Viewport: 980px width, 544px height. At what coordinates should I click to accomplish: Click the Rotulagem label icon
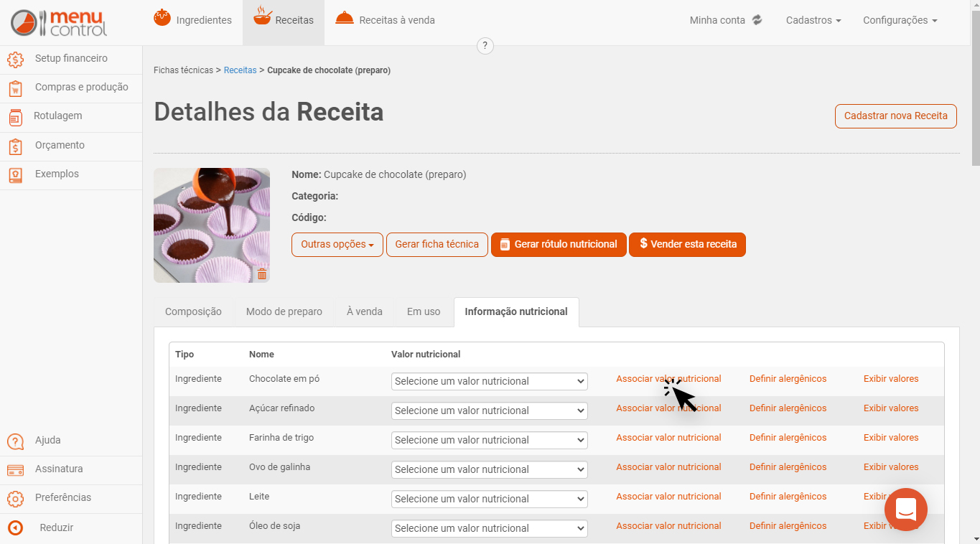coord(15,117)
